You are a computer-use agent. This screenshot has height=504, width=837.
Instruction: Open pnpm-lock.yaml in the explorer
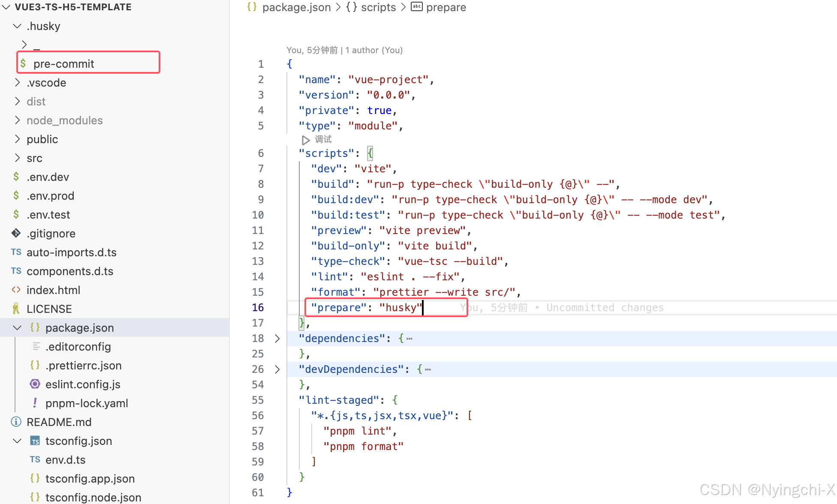click(x=87, y=403)
